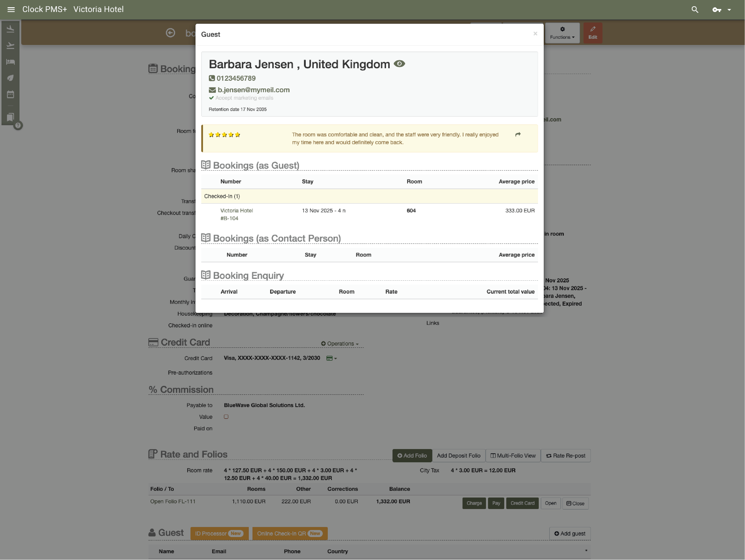
Task: Click the Add Folio button
Action: [412, 455]
